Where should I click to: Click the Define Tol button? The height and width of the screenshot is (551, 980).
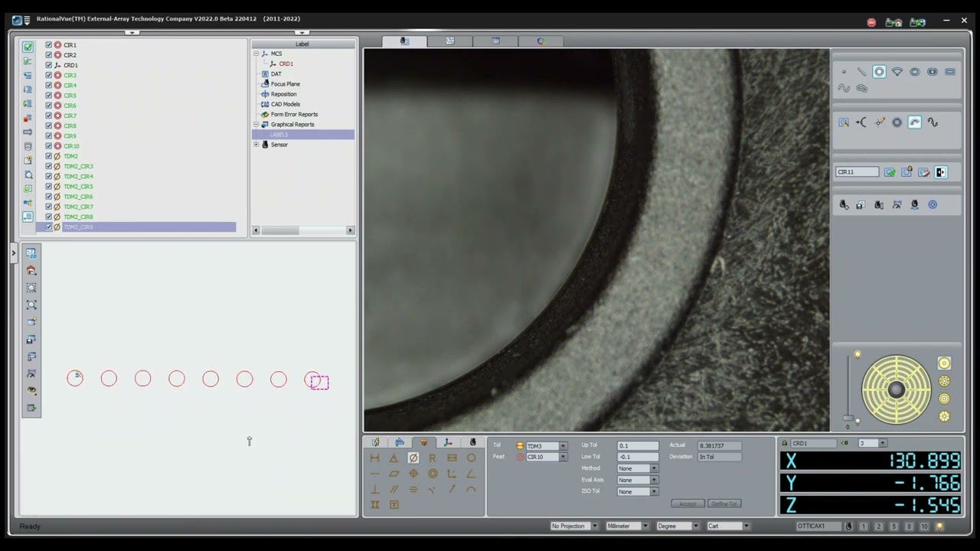[724, 504]
